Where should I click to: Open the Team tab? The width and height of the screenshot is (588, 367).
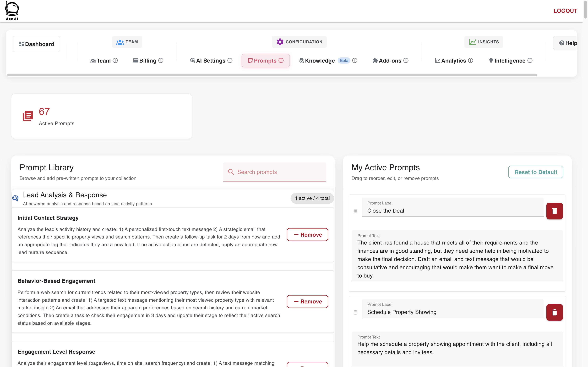pyautogui.click(x=104, y=60)
